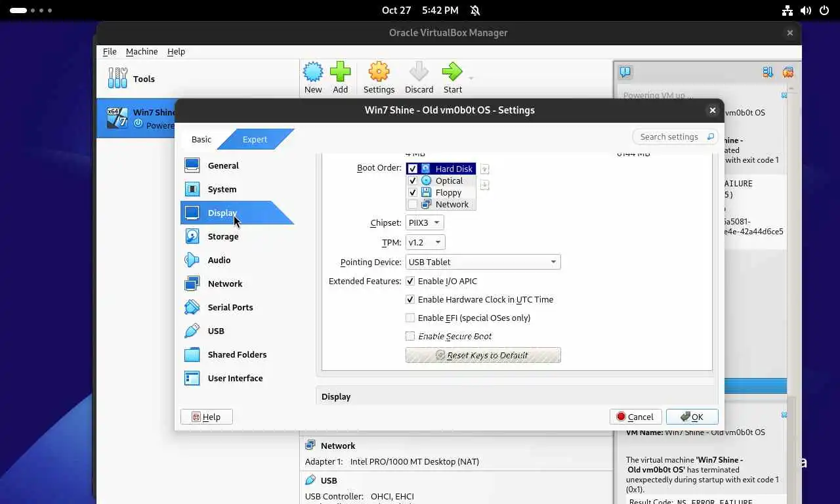Click the Help button in settings

[206, 417]
